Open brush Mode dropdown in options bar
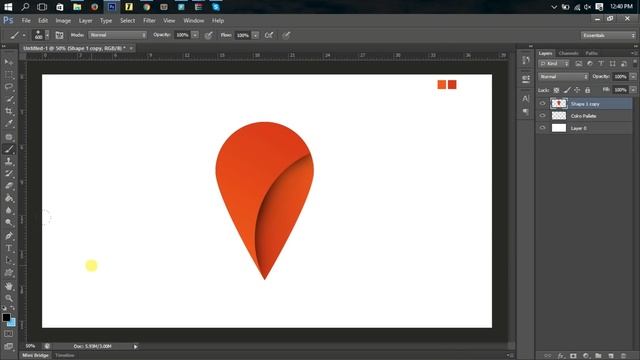This screenshot has width=640, height=360. pos(118,35)
